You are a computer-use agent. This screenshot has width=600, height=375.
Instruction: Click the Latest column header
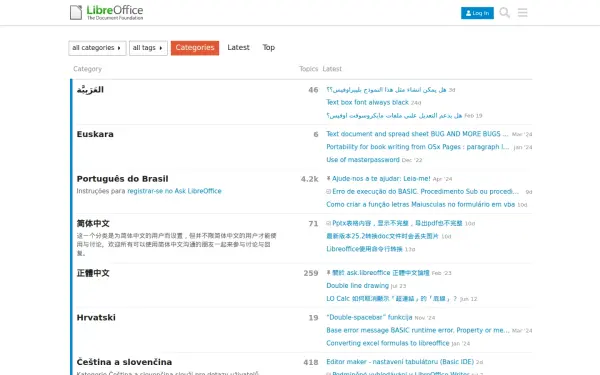point(332,69)
